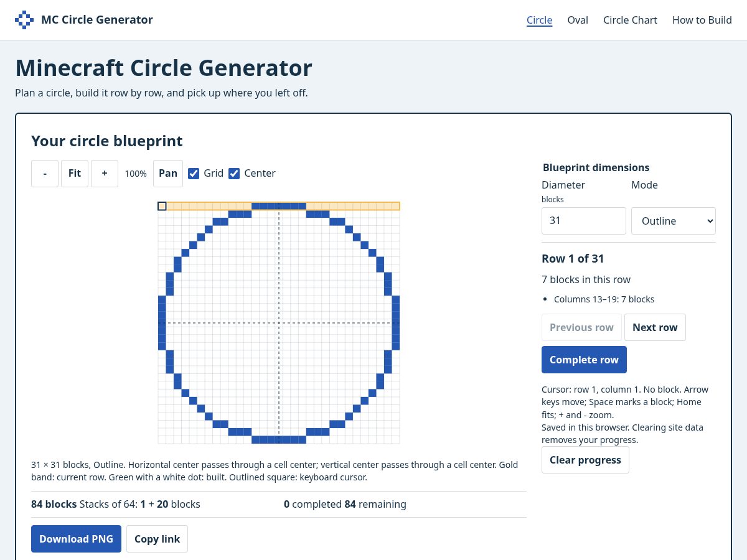The image size is (747, 560).
Task: Open the Circle nav tab
Action: pyautogui.click(x=539, y=20)
